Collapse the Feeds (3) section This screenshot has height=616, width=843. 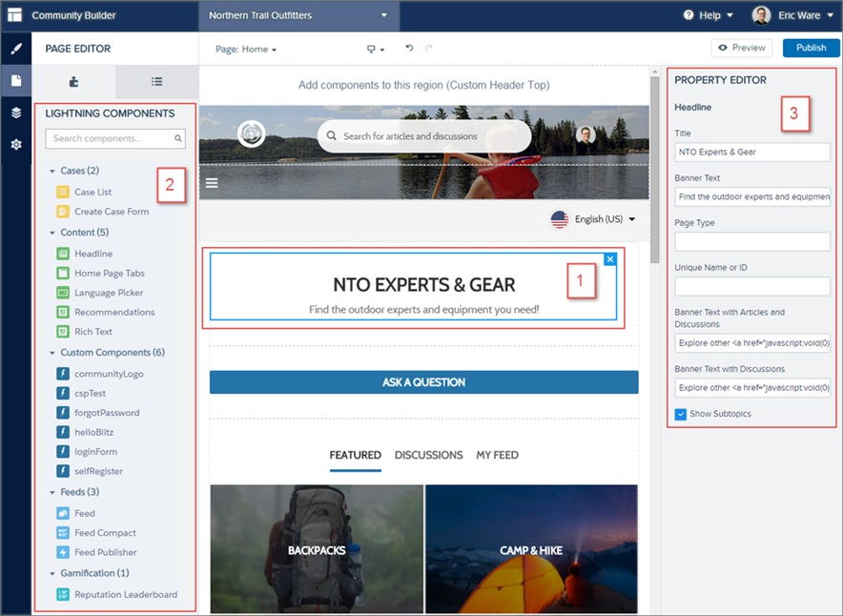click(52, 492)
